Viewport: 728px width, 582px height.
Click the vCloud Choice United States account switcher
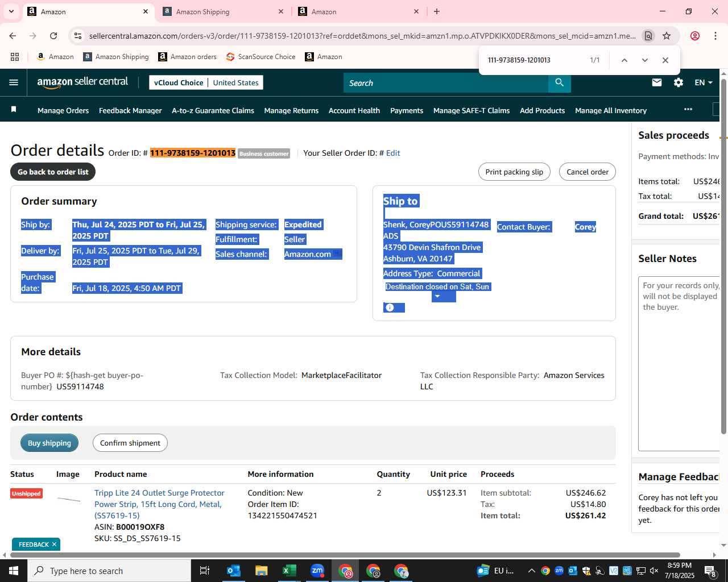(x=206, y=82)
